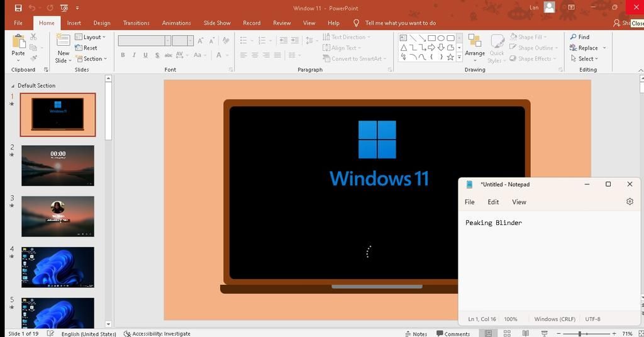Click the Undo arrow in the title bar
Viewport: 644px width, 337px height.
pyautogui.click(x=32, y=8)
